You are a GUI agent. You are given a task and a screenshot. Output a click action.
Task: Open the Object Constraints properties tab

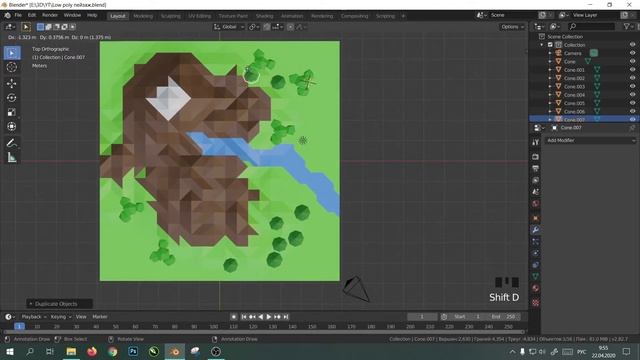point(536,265)
